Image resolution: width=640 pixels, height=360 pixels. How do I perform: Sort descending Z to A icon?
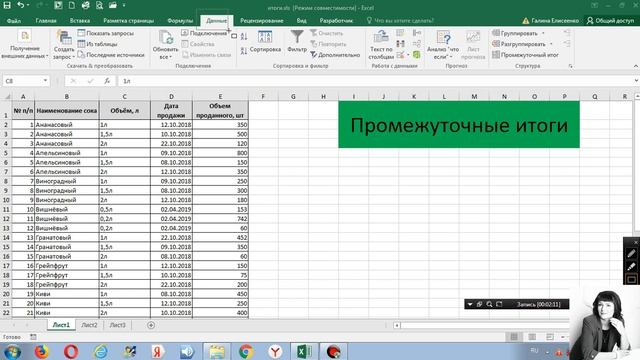244,51
